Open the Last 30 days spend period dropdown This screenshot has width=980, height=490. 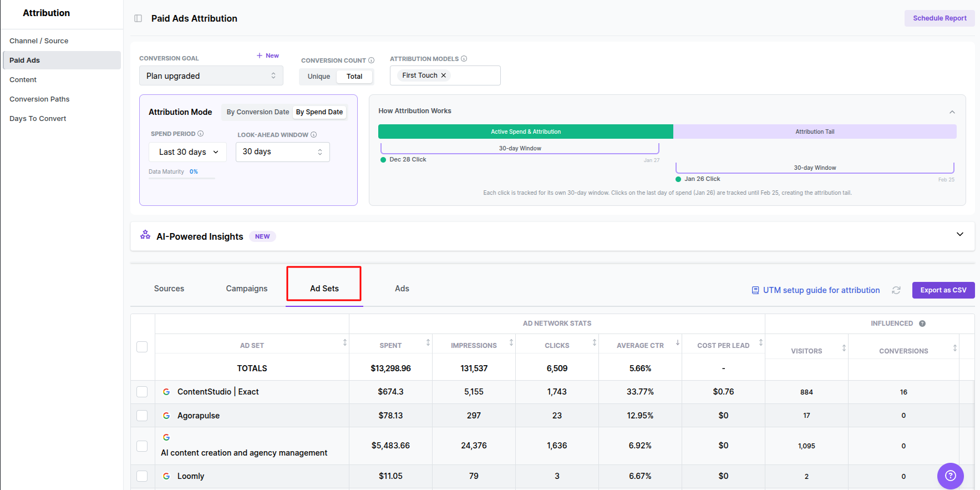[187, 152]
